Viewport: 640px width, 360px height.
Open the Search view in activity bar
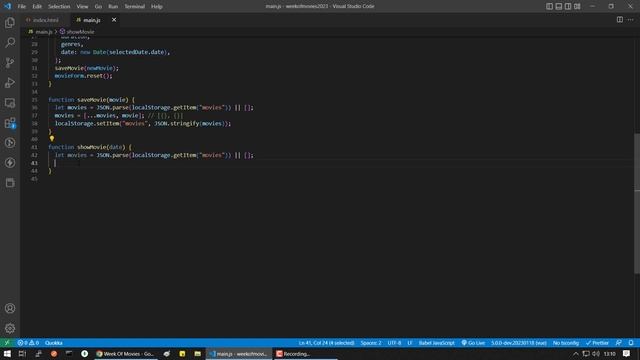coord(10,42)
